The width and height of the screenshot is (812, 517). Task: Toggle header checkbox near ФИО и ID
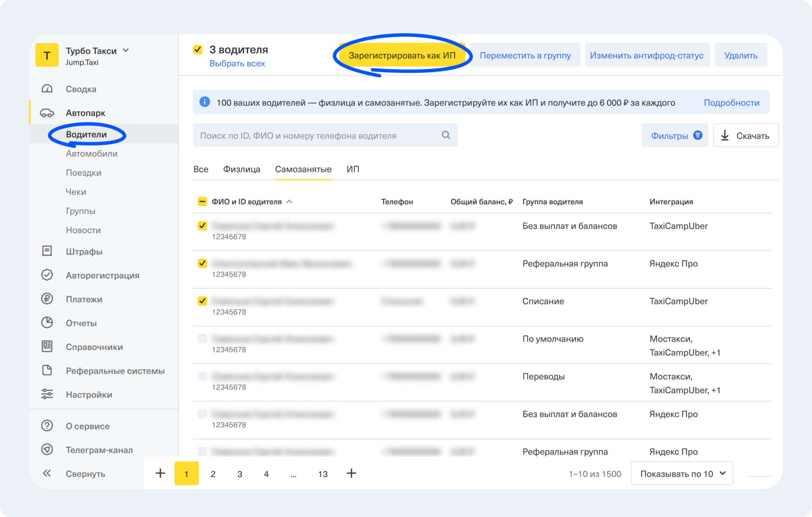[x=203, y=201]
